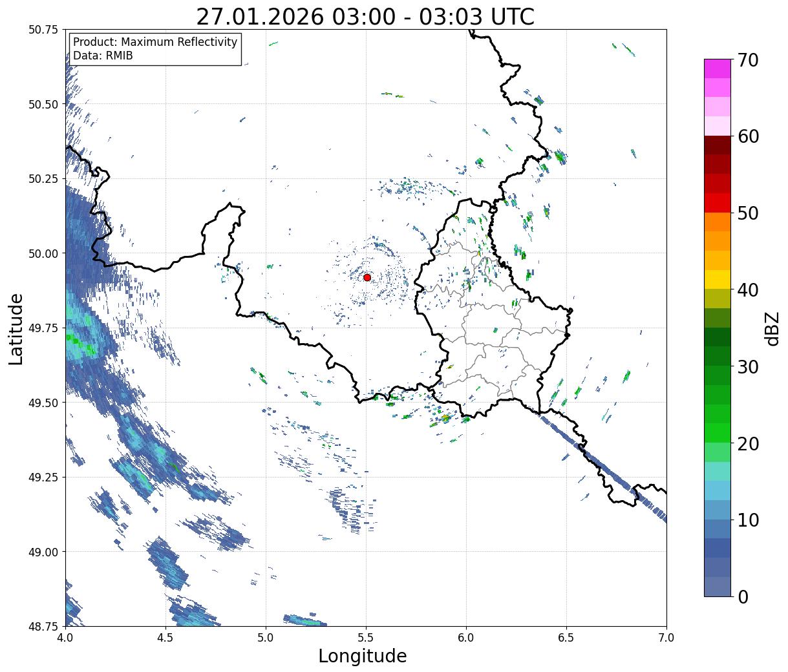This screenshot has height=672, width=788.
Task: Click the latitude tick label '49.25'
Action: (43, 478)
